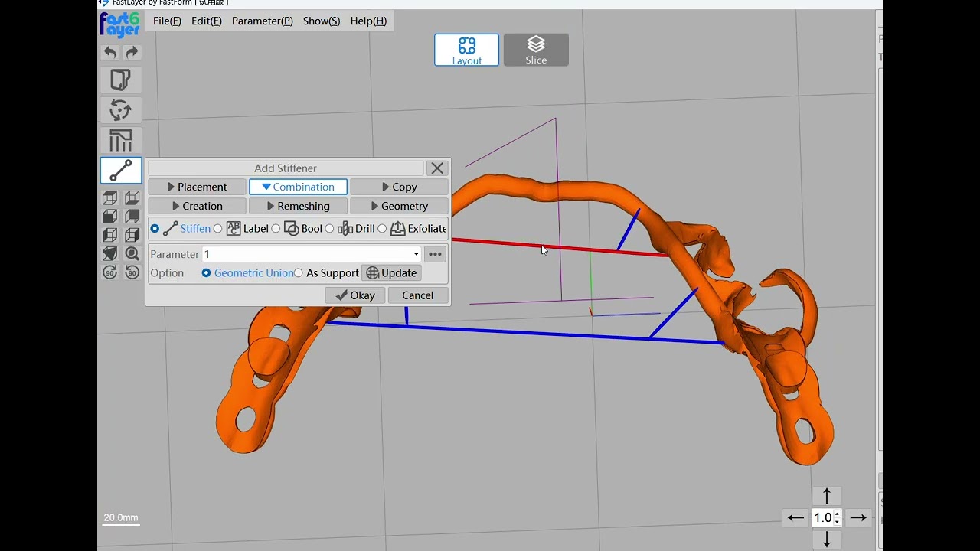
Task: Collapse the Combination section
Action: coord(298,187)
